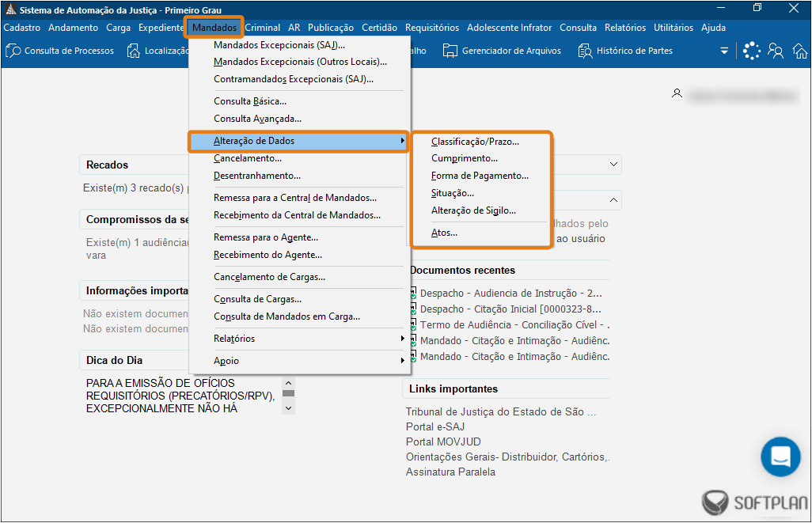Viewport: 812px width, 523px height.
Task: Open the Gerenciador de Arquivos toolbar button
Action: (x=502, y=51)
